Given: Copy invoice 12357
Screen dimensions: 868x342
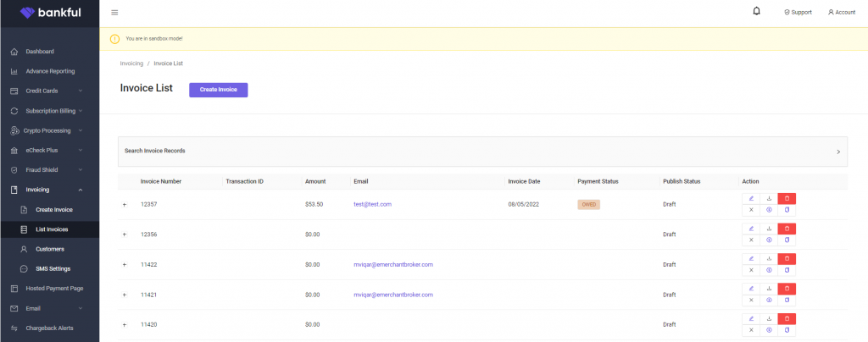Looking at the screenshot, I should (x=787, y=210).
